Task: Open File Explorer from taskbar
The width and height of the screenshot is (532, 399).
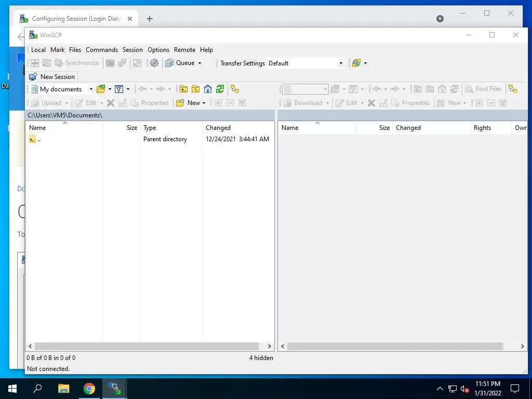Action: pos(63,389)
